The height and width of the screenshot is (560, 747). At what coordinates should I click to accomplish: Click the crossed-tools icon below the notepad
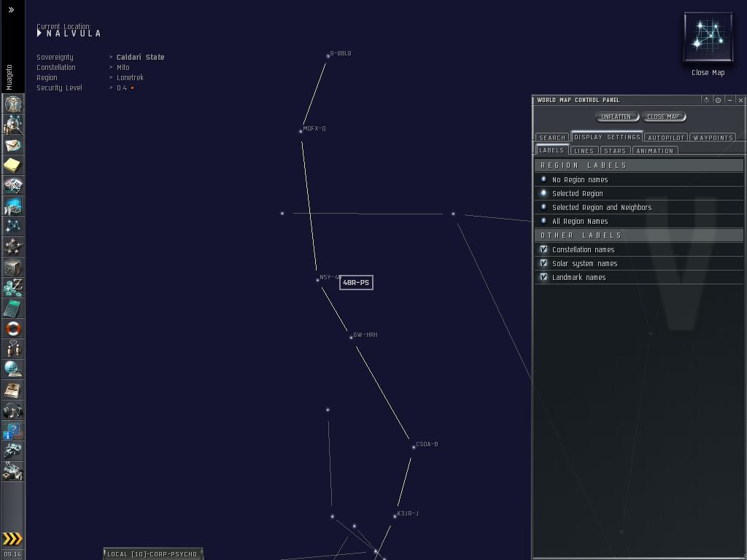point(13,185)
